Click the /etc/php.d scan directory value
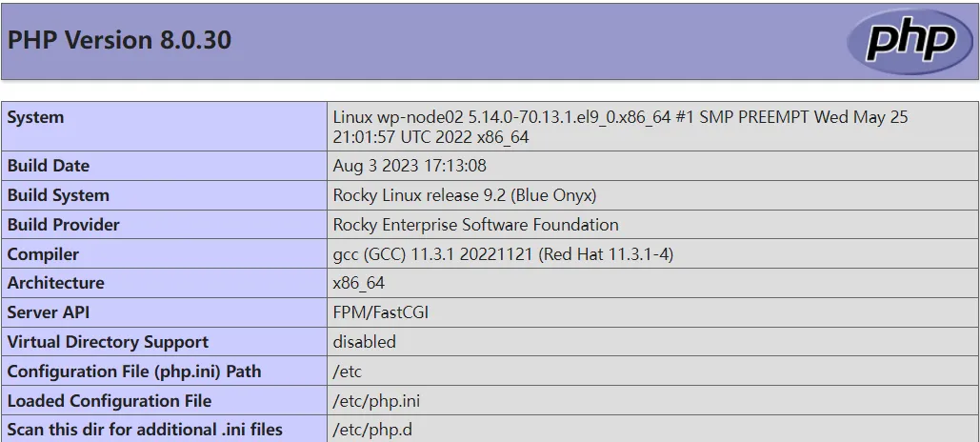980x442 pixels. pos(372,430)
